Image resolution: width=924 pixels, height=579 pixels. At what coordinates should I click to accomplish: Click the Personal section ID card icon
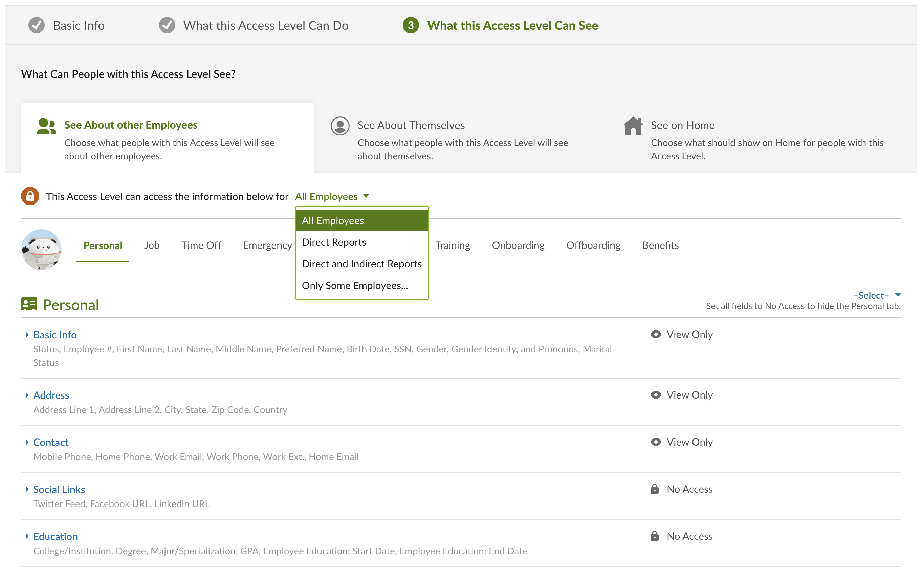(29, 304)
